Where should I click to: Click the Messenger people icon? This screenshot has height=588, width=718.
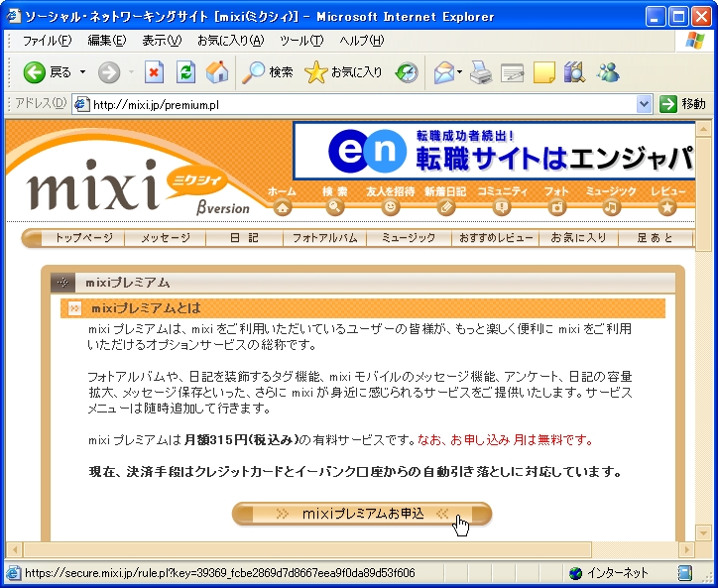click(x=608, y=72)
